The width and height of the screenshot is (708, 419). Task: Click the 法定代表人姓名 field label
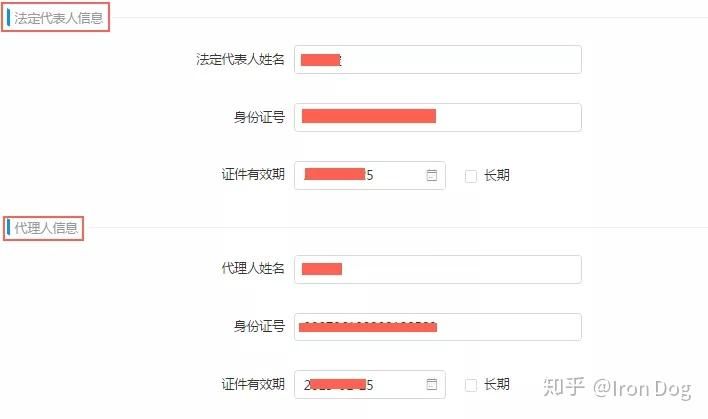click(x=240, y=60)
